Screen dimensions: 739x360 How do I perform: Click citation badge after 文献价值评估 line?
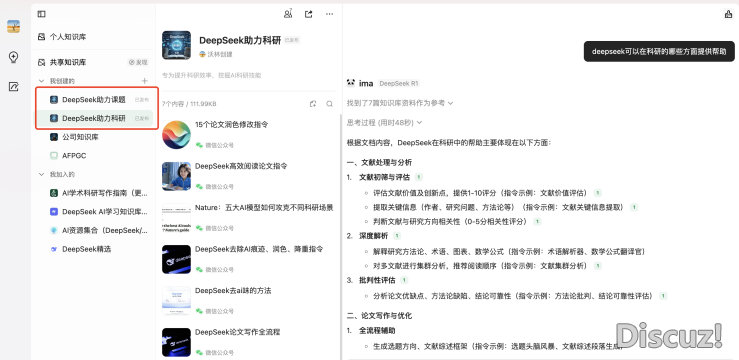pos(598,193)
